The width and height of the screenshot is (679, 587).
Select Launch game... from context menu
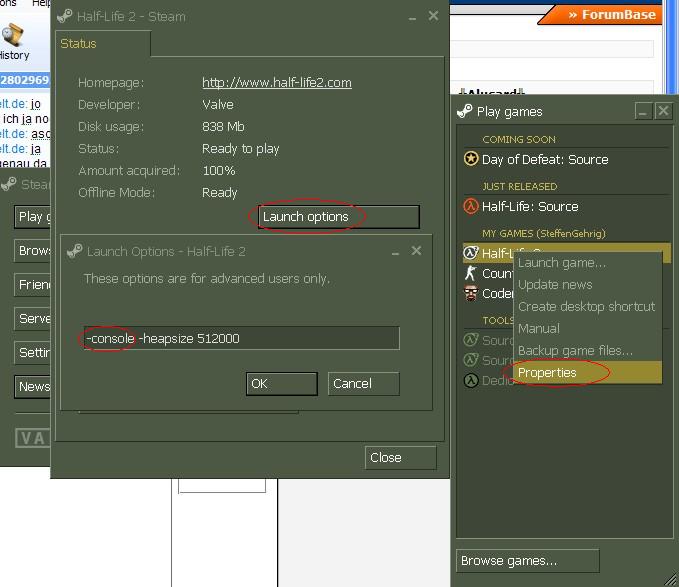point(587,263)
